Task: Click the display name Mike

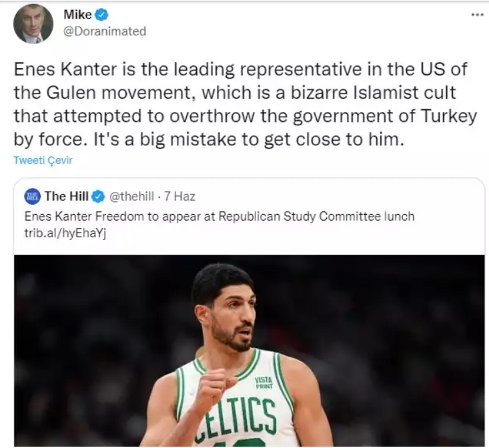Action: (x=77, y=15)
